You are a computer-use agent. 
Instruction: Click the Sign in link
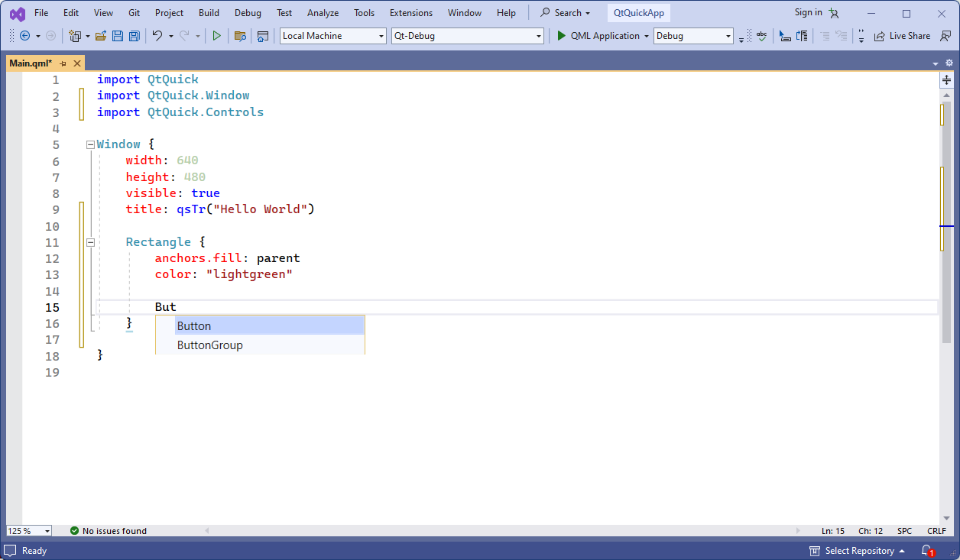click(x=808, y=12)
